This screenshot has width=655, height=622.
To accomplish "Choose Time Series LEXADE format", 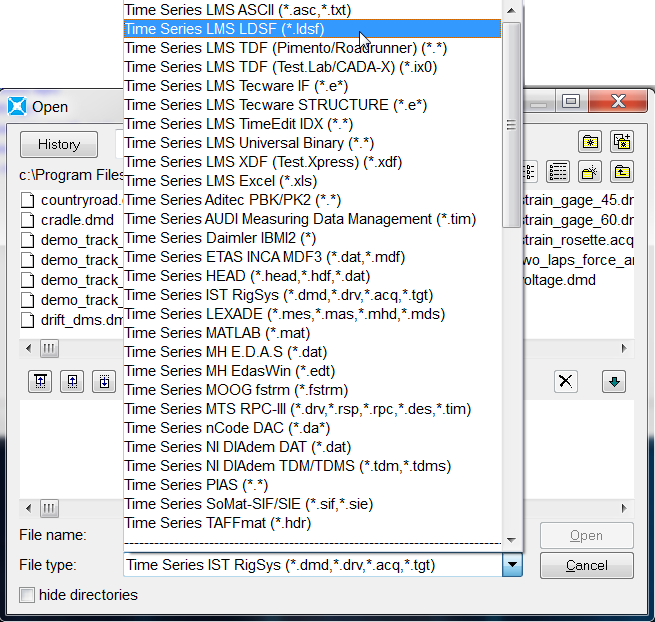I will pyautogui.click(x=312, y=314).
